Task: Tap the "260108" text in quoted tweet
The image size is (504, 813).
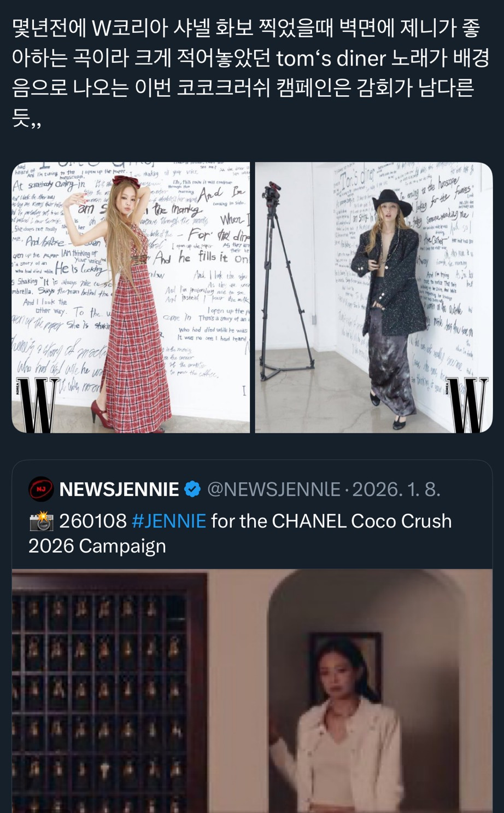Action: pos(93,521)
